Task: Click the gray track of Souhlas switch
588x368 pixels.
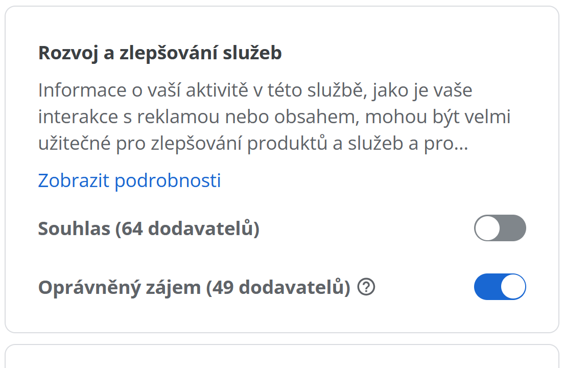Action: pos(514,228)
